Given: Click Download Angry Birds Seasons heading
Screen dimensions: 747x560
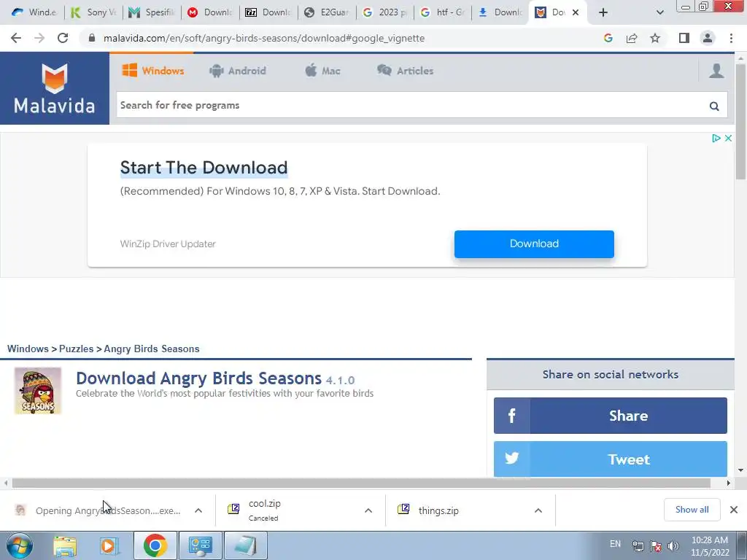Looking at the screenshot, I should pyautogui.click(x=198, y=378).
